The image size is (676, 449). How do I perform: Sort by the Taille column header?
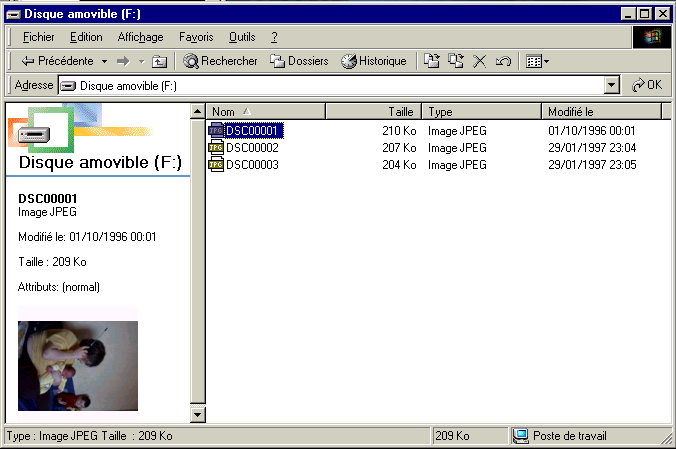pos(373,112)
